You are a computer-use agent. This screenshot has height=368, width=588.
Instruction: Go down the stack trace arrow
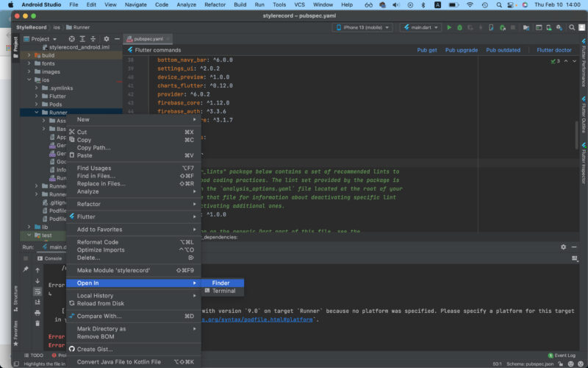click(37, 281)
